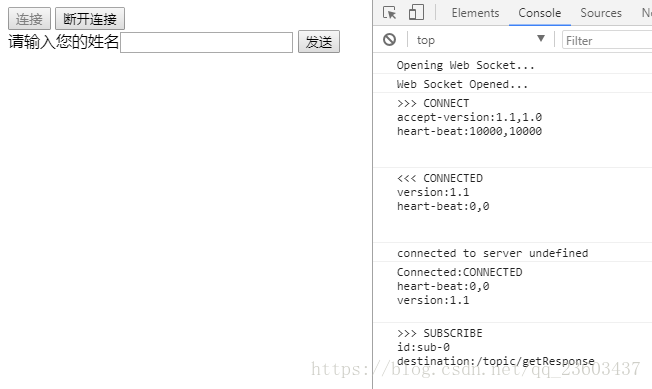Focus the name input text box

pos(206,42)
